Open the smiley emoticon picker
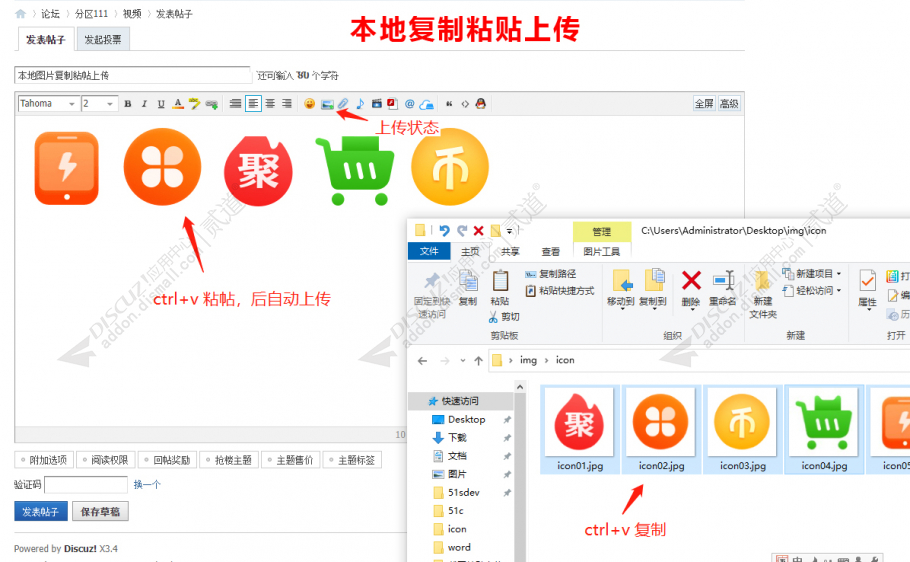 (310, 104)
